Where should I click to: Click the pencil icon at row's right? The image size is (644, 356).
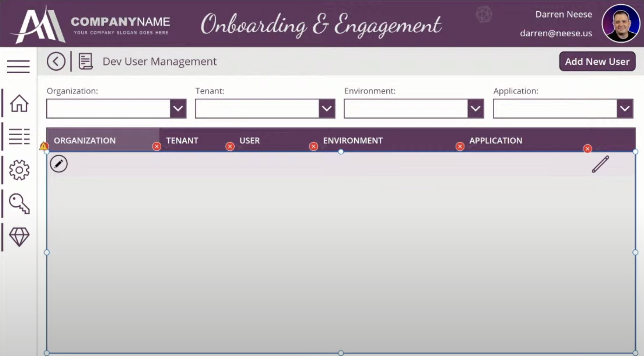coord(600,164)
